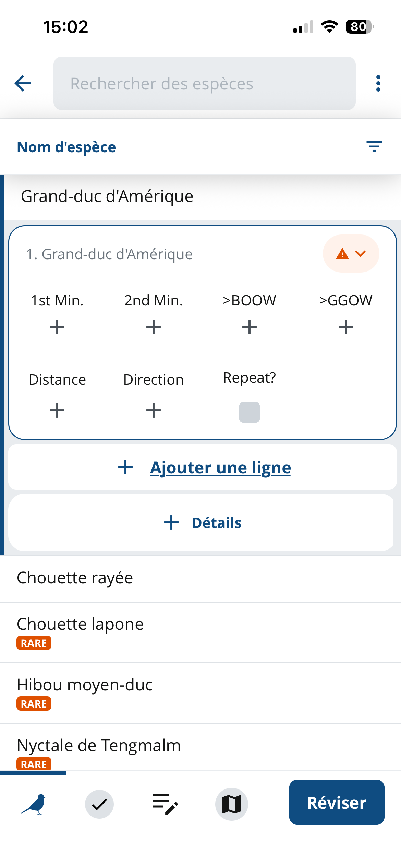Check the Repeat? checkbox
The image size is (401, 868).
click(250, 412)
